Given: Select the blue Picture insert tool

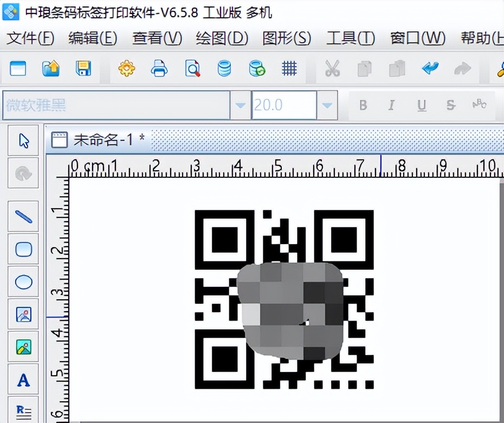Looking at the screenshot, I should [x=23, y=315].
